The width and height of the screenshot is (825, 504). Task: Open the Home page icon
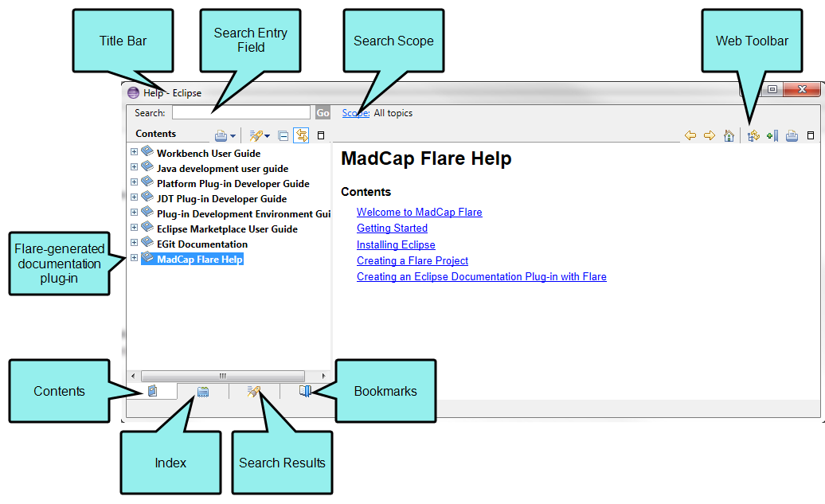(729, 135)
